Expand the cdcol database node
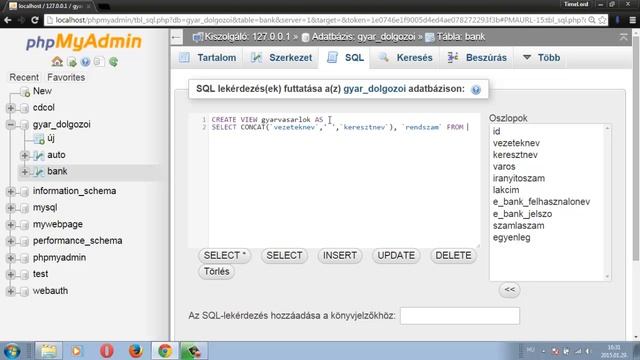640x360 pixels. 11,108
